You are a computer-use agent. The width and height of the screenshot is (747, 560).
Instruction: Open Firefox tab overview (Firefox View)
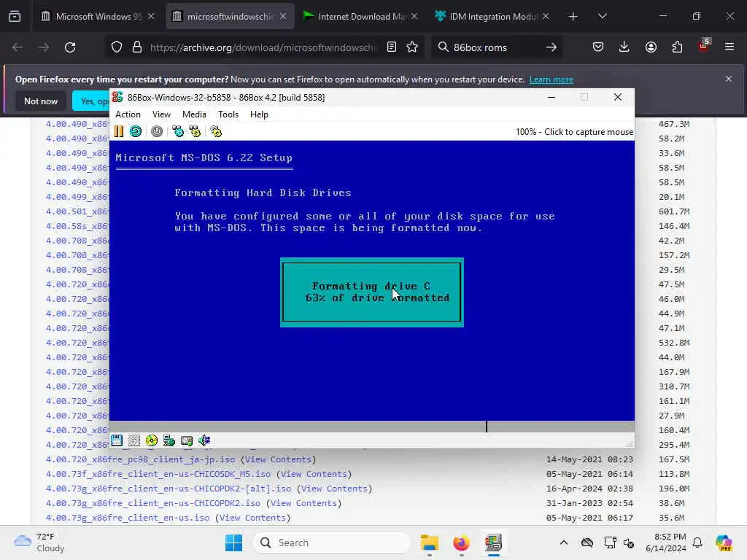(x=15, y=17)
